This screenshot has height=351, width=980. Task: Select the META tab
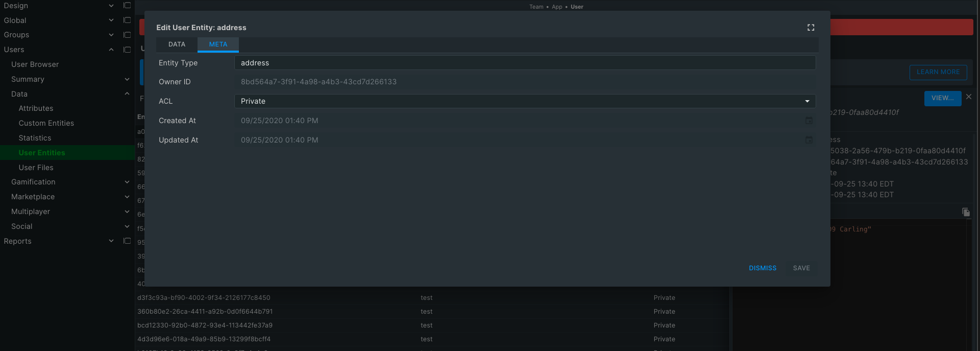click(x=218, y=44)
